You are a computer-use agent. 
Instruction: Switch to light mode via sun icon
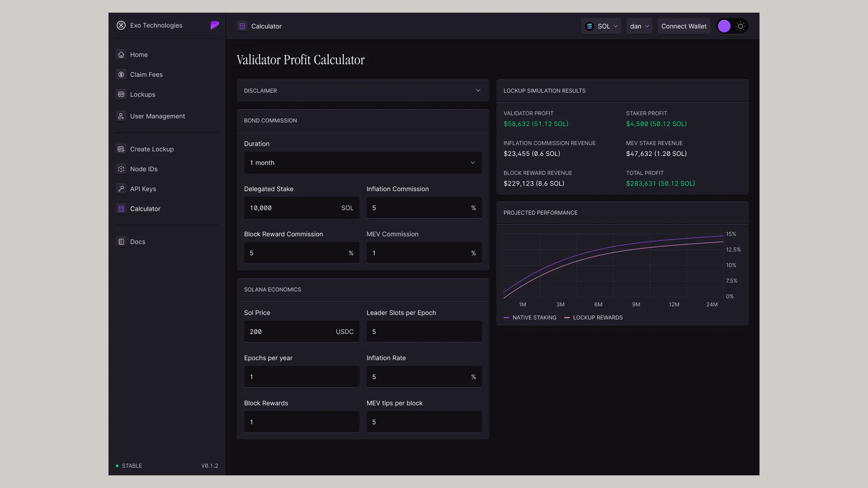[741, 26]
